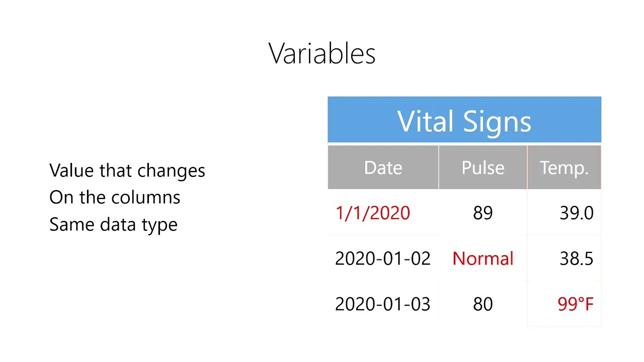Click the text On the columns
The height and width of the screenshot is (362, 644).
tap(115, 198)
